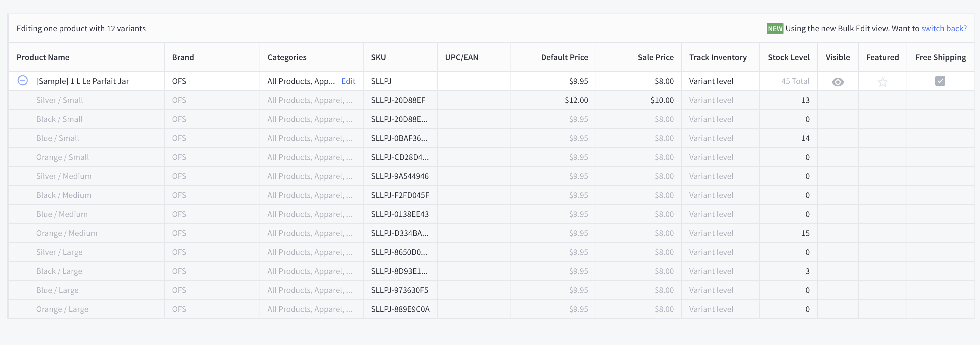Screen dimensions: 980x345
Task: Edit the OFS brand cell for product
Action: pyautogui.click(x=179, y=81)
